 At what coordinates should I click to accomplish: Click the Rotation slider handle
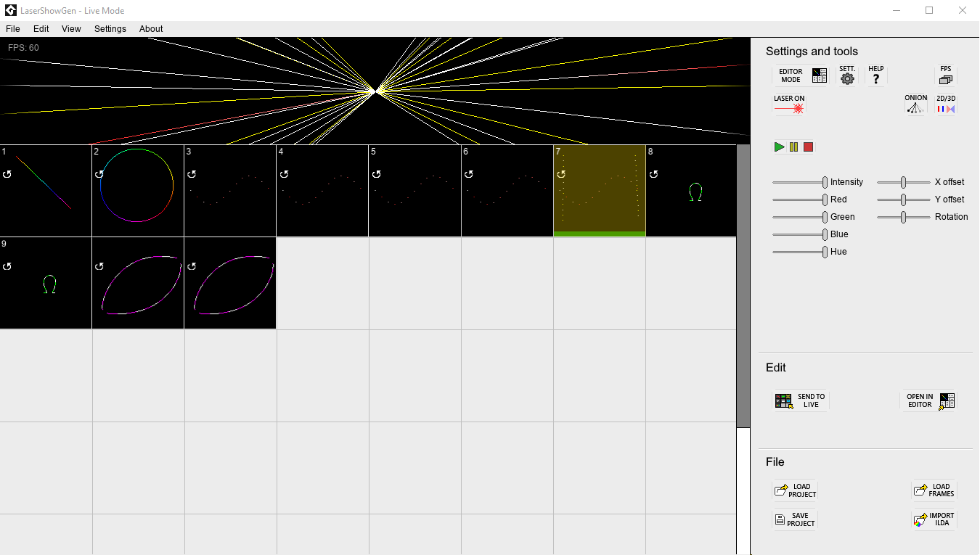pos(904,217)
